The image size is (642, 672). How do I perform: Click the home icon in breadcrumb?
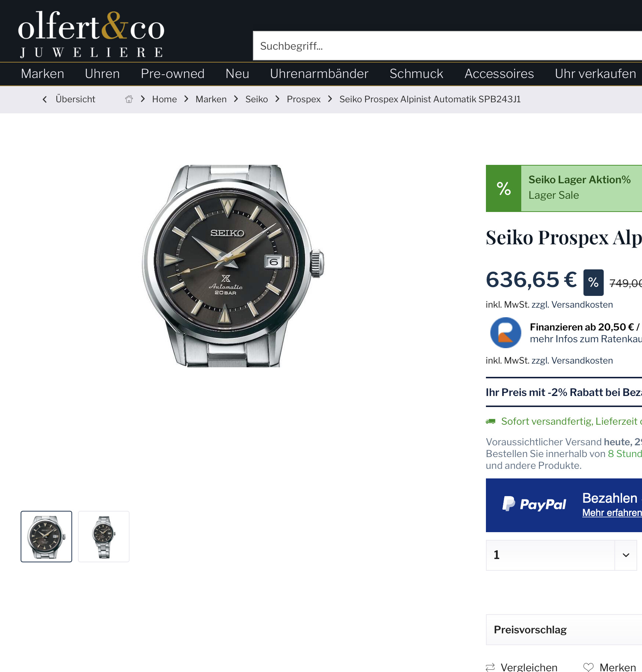coord(129,99)
